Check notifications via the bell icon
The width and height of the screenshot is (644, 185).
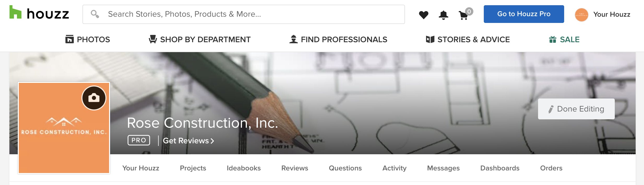[444, 14]
